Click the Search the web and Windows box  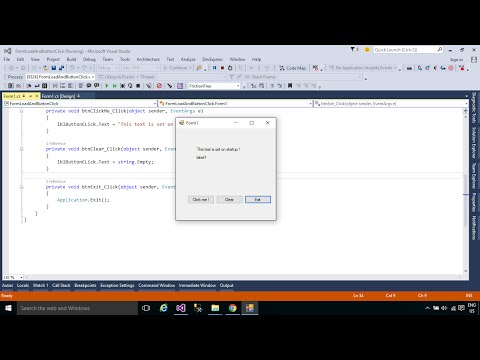(x=77, y=308)
